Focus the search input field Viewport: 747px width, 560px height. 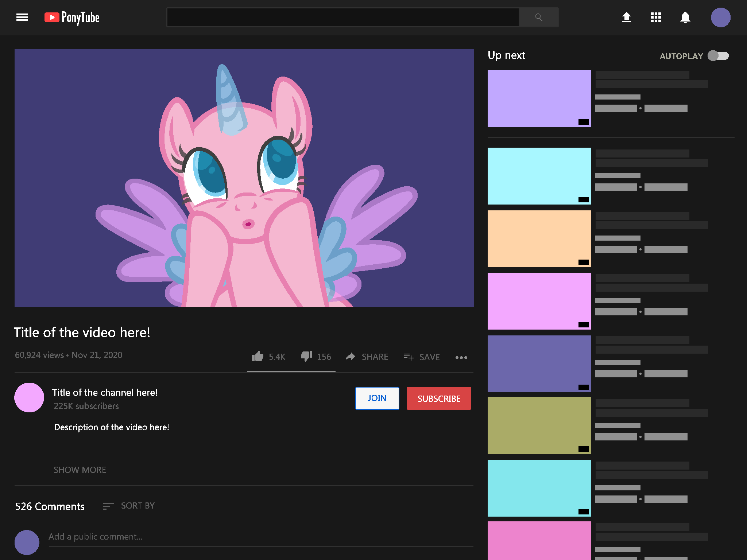342,17
